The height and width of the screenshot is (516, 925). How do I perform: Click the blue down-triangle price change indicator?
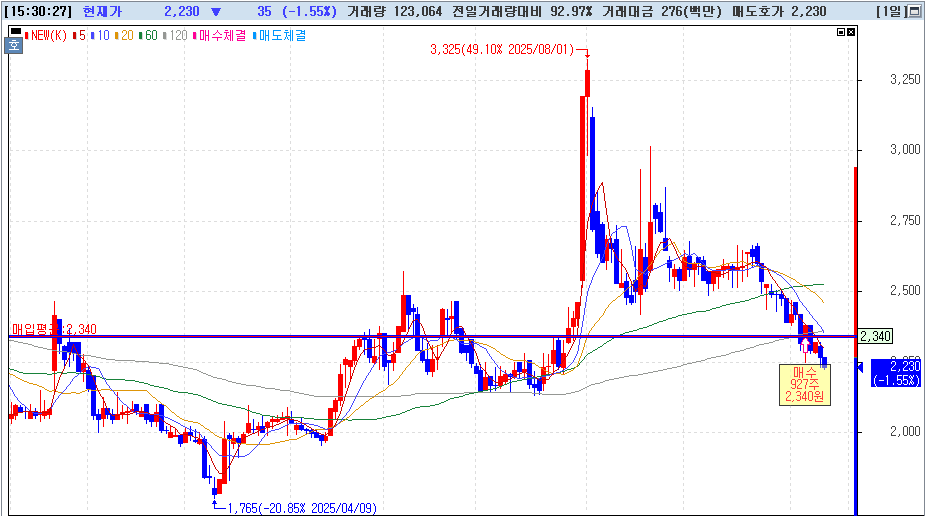(216, 12)
